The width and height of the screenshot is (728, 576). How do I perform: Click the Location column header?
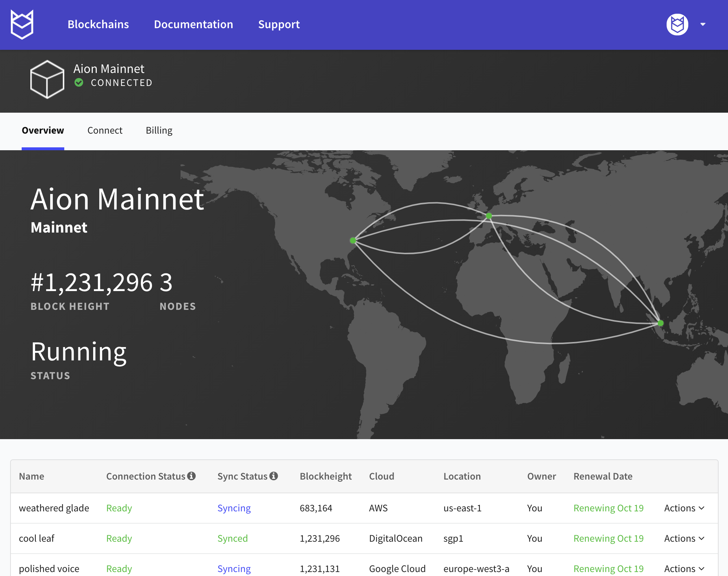point(462,476)
